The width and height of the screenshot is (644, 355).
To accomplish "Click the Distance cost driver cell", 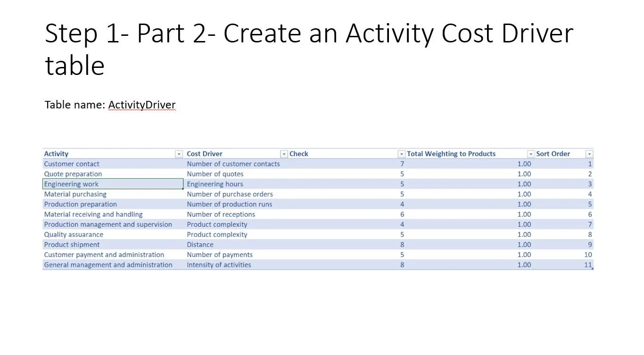I will [x=200, y=244].
